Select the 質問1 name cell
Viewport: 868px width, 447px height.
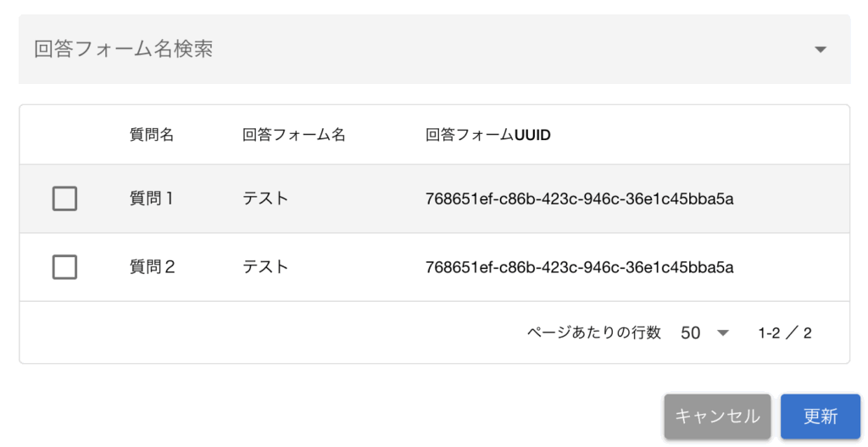coord(152,198)
